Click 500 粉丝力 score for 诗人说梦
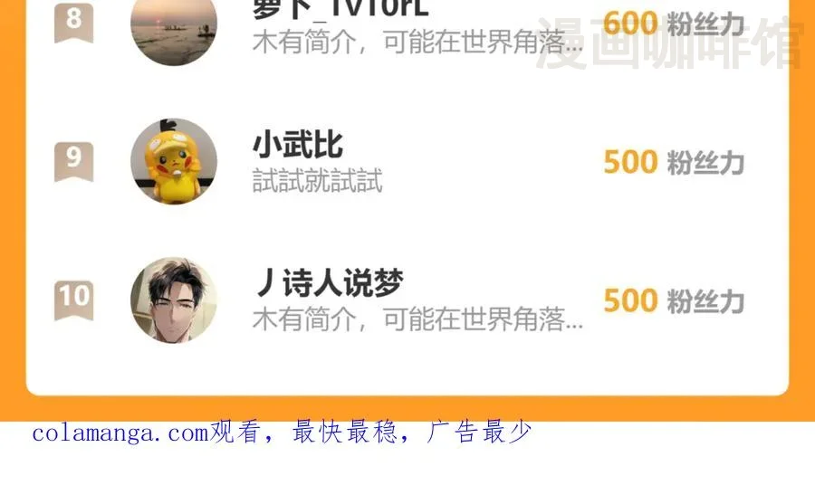Screen dimensions: 815x504 point(674,300)
